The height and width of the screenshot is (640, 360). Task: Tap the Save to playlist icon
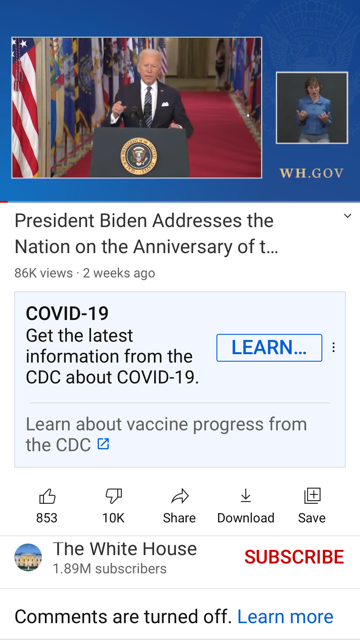(312, 496)
